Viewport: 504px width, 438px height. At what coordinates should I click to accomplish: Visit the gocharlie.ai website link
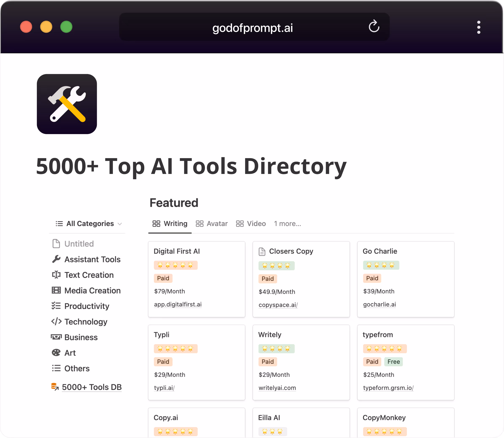[x=379, y=304]
